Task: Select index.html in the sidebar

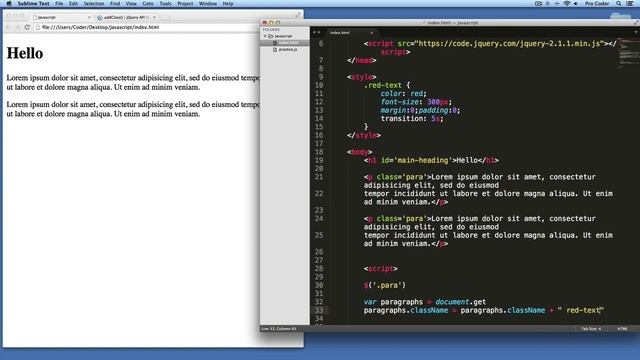Action: (x=285, y=42)
